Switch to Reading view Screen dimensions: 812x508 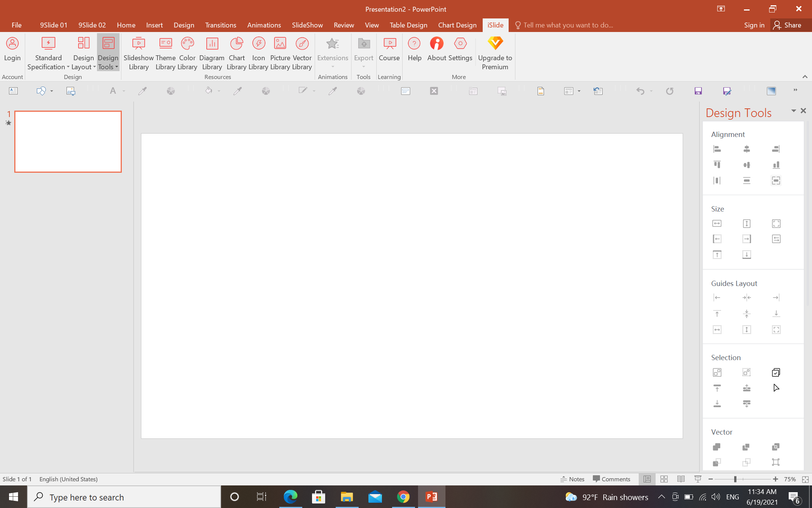681,479
